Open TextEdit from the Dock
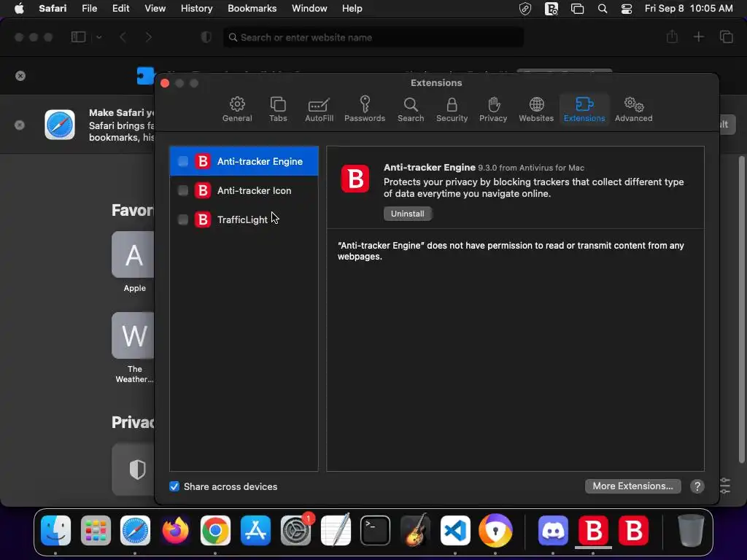The height and width of the screenshot is (560, 747). pyautogui.click(x=336, y=531)
